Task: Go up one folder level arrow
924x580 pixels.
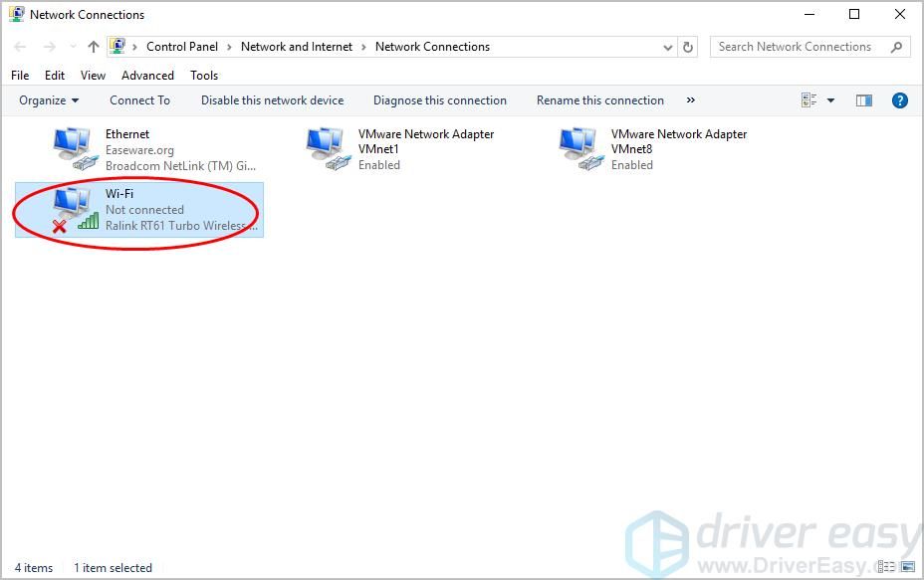Action: click(94, 47)
